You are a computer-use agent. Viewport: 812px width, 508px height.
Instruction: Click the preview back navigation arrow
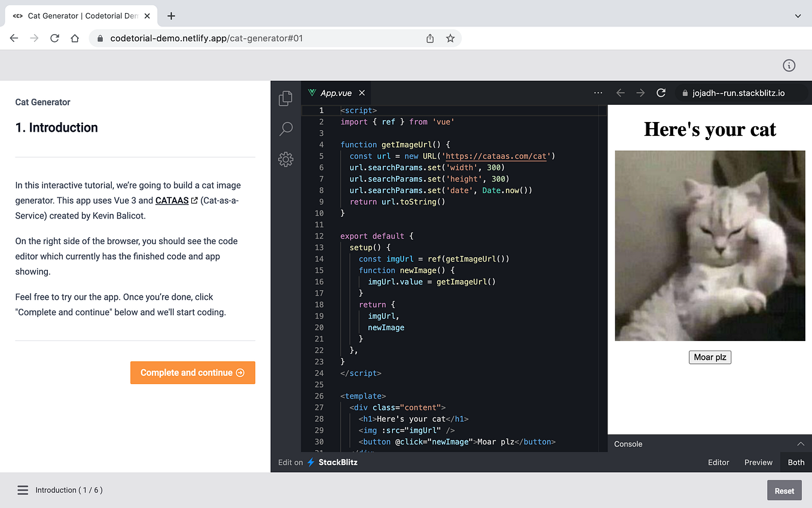tap(620, 93)
